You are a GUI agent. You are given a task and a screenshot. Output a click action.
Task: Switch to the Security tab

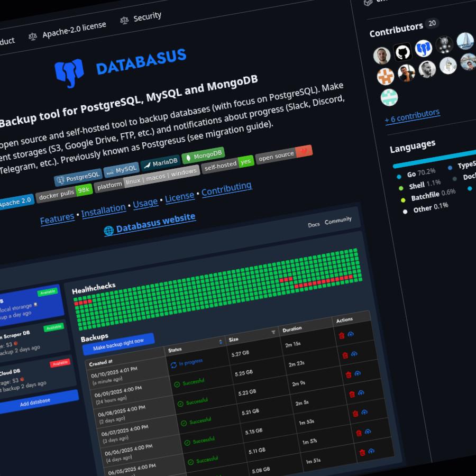141,19
